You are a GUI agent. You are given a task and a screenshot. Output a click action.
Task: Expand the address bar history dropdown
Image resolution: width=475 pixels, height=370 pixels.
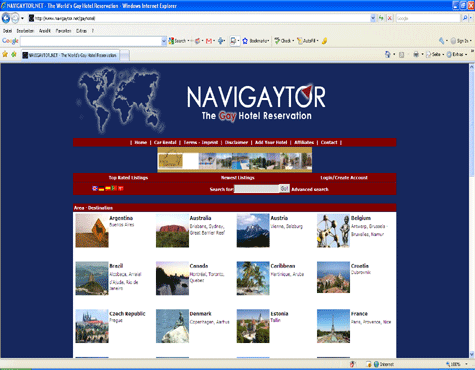pyautogui.click(x=373, y=18)
